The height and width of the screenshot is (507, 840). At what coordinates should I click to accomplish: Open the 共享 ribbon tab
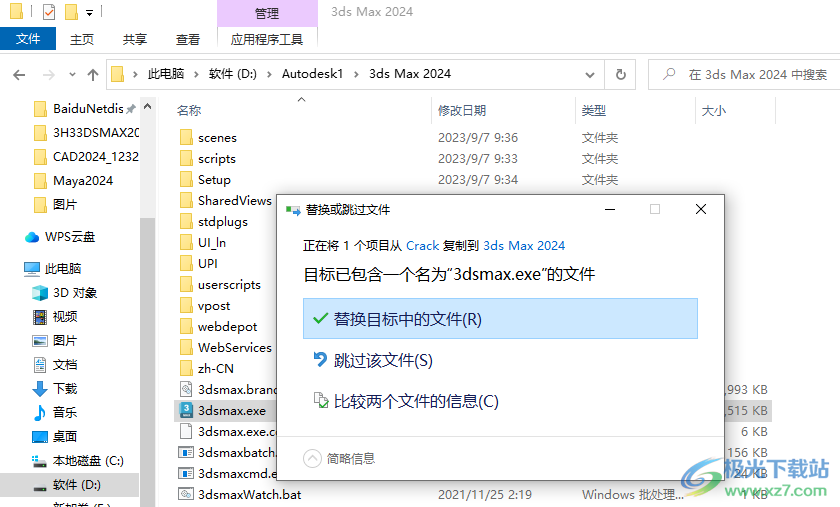[x=135, y=39]
